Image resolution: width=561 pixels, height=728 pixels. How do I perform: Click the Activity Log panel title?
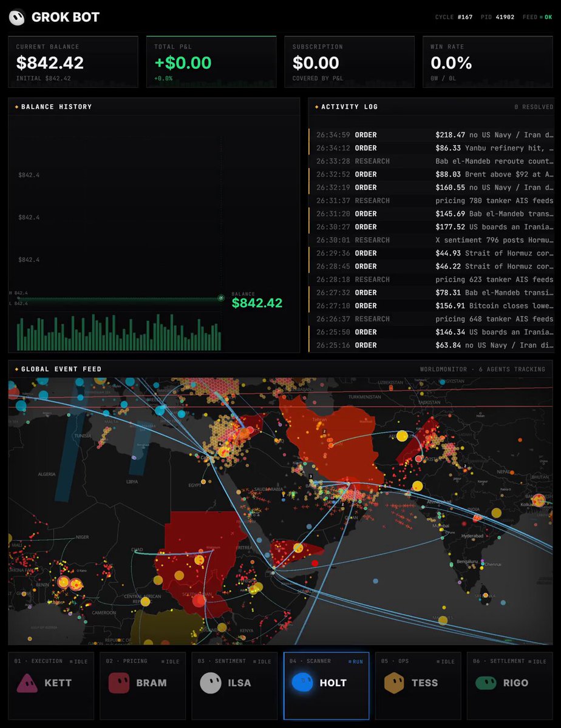click(x=349, y=107)
